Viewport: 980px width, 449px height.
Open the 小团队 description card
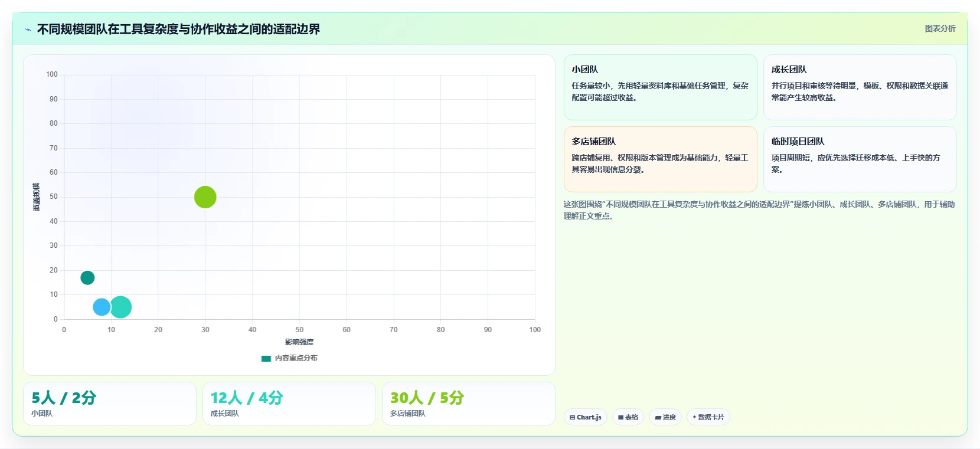[x=660, y=87]
